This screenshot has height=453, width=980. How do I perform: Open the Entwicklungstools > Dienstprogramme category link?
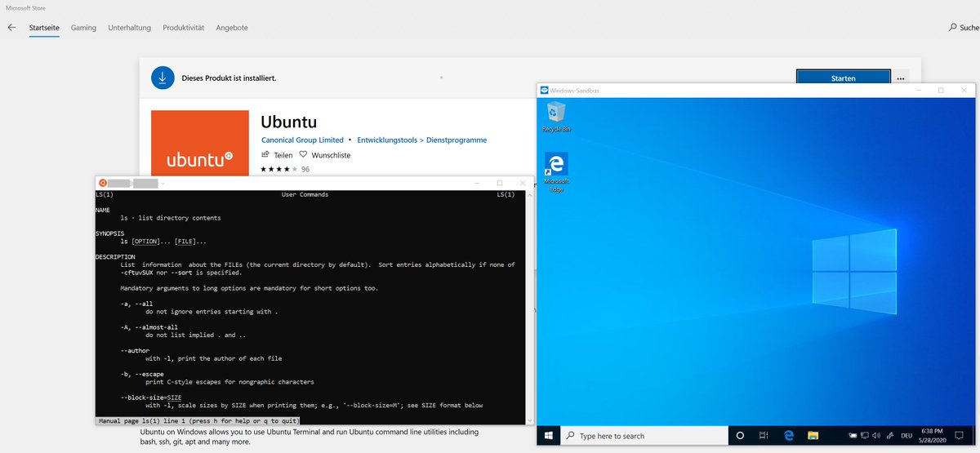(422, 140)
